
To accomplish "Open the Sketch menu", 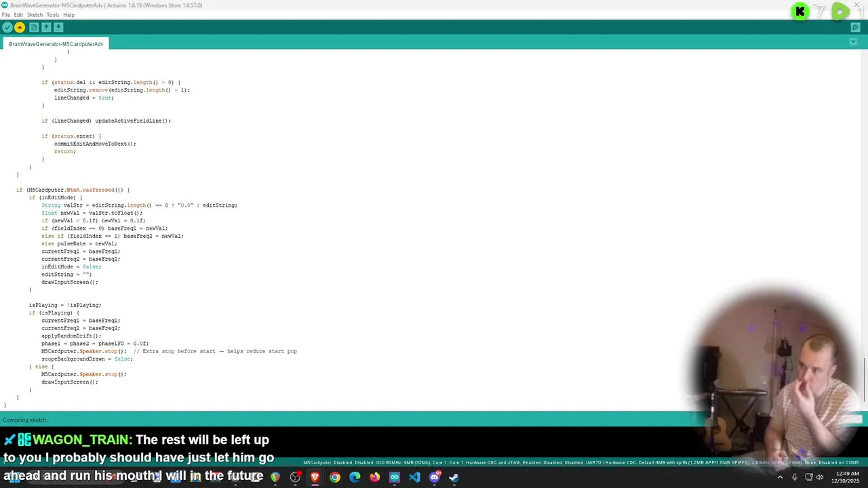I will pos(35,15).
